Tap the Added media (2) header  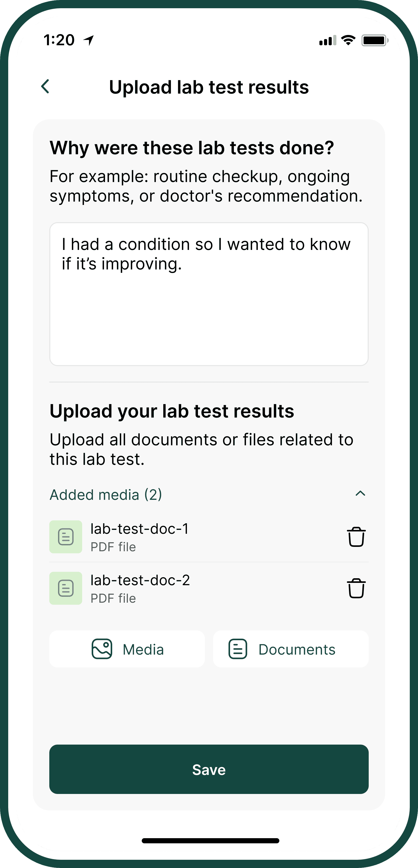coord(106,495)
